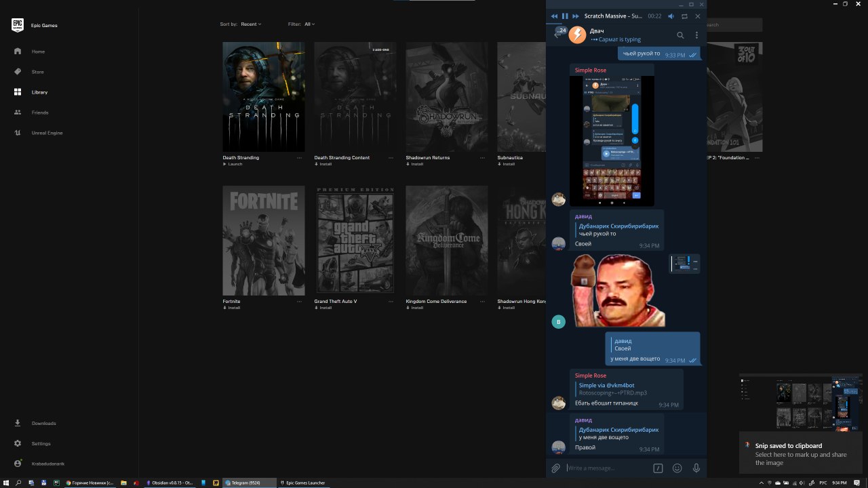Open File Explorer from the taskbar
Image resolution: width=868 pixels, height=488 pixels.
point(123,483)
